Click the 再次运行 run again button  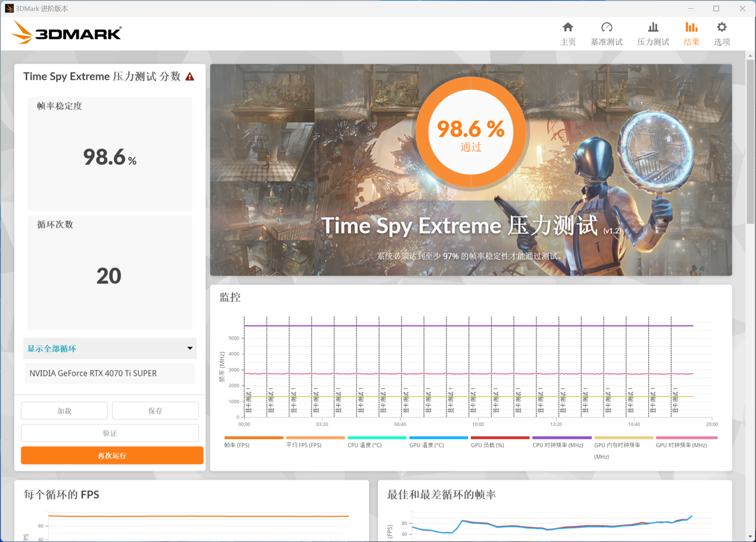click(111, 455)
